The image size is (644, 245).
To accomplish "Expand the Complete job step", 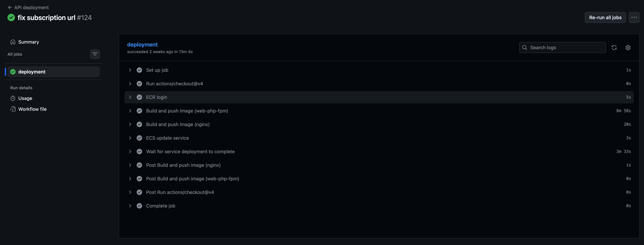I will point(130,206).
